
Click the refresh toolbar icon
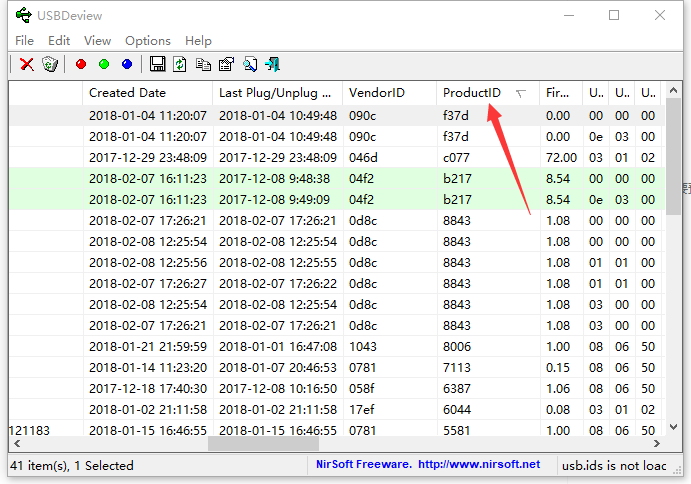click(x=180, y=64)
